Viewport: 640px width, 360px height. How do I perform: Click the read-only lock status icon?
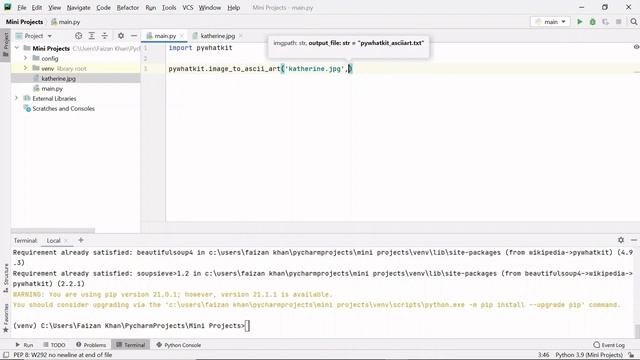pyautogui.click(x=631, y=355)
